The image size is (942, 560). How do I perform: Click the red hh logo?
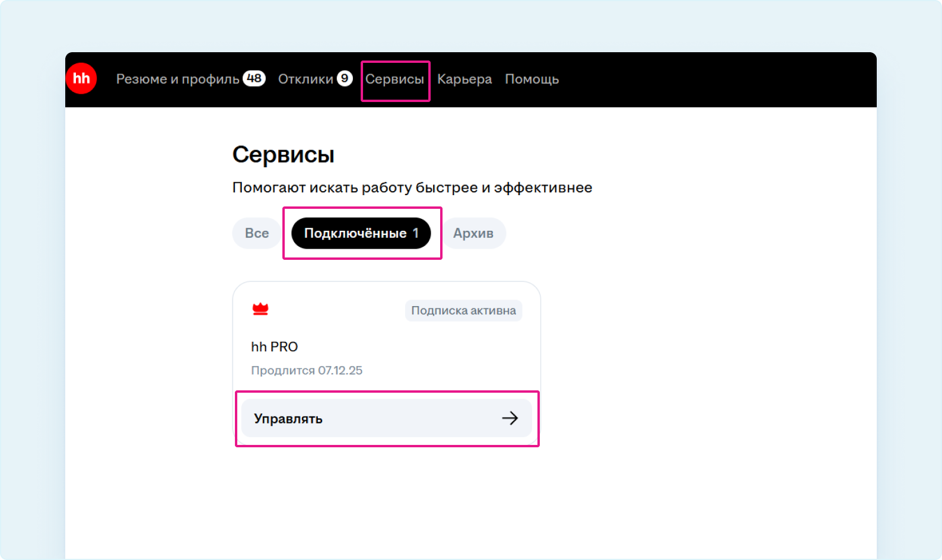tap(81, 79)
